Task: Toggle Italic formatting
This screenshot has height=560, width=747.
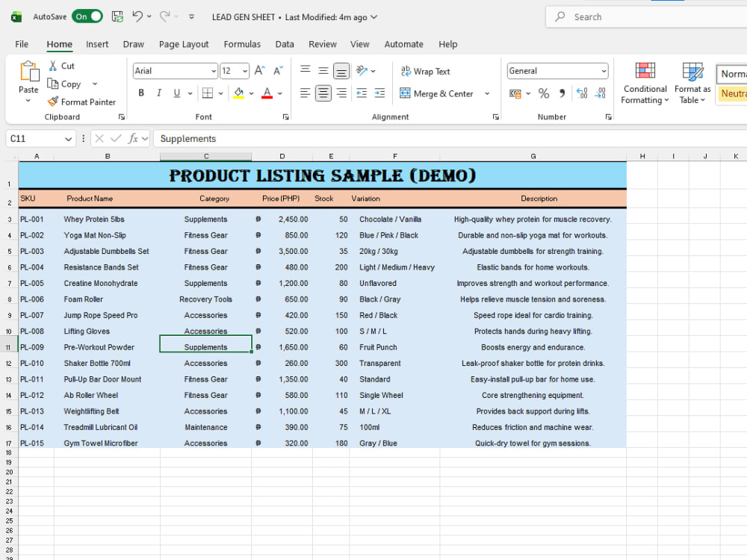Action: pos(159,93)
